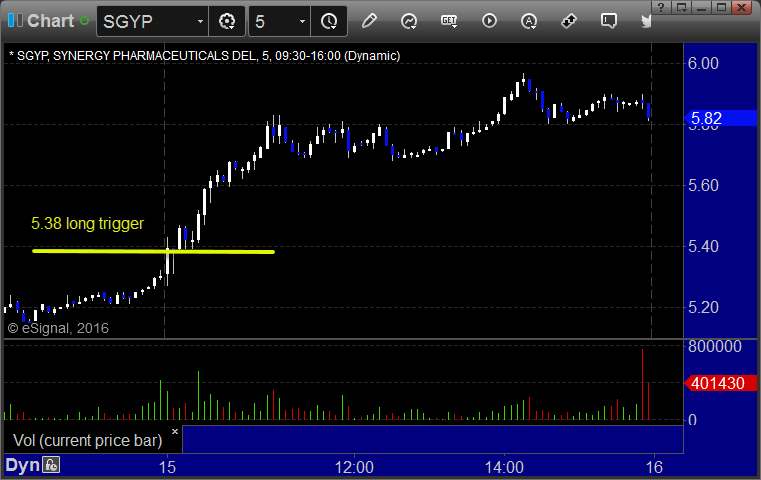Expand the SGYP symbol dropdown arrow
Viewport: 761px width, 480px height.
click(x=200, y=21)
